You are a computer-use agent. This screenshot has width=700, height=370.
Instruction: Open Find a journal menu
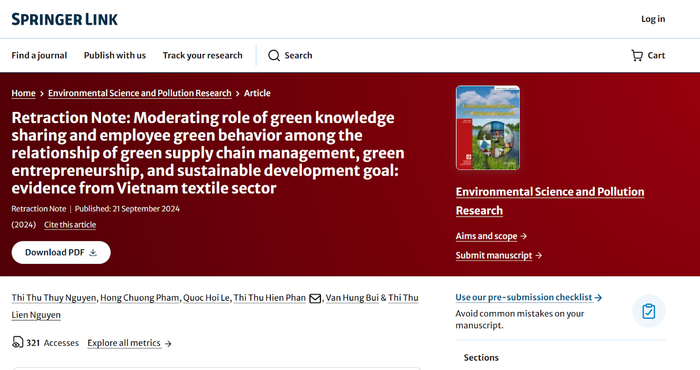pyautogui.click(x=39, y=55)
